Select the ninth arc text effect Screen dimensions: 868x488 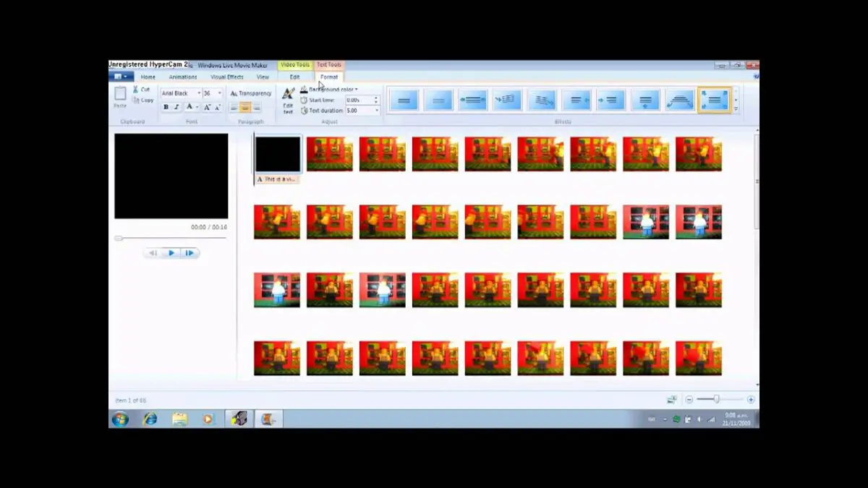coord(680,100)
